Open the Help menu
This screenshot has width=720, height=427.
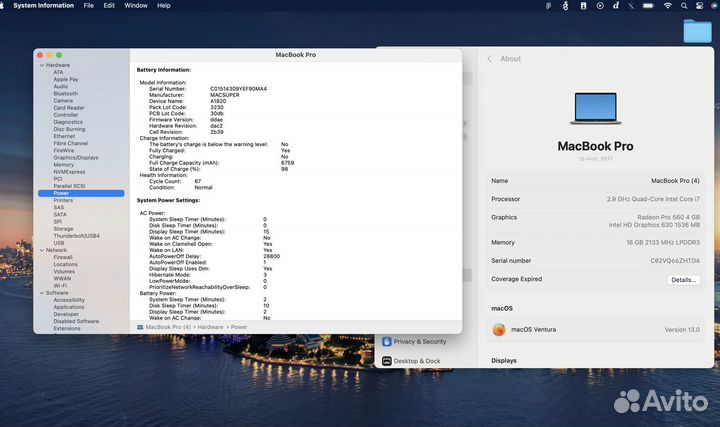[x=164, y=6]
